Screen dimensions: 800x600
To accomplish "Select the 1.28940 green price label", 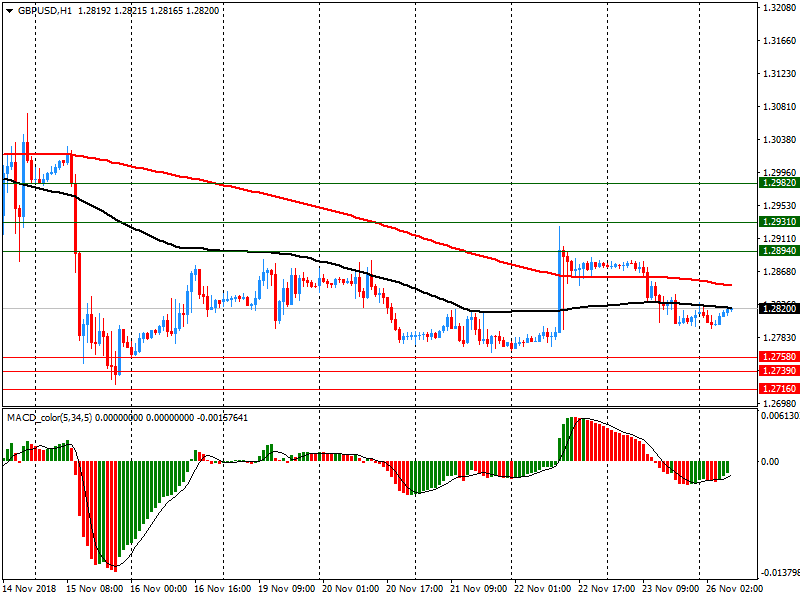I will tap(778, 251).
